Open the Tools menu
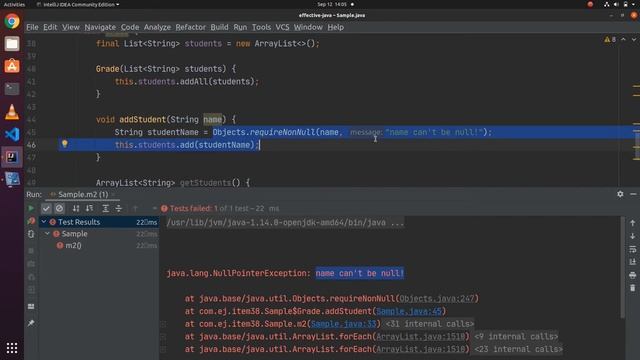This screenshot has width=640, height=360. [261, 27]
